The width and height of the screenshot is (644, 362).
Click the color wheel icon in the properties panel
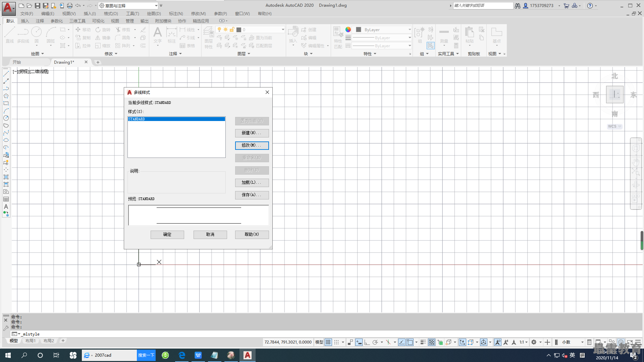coord(348,29)
